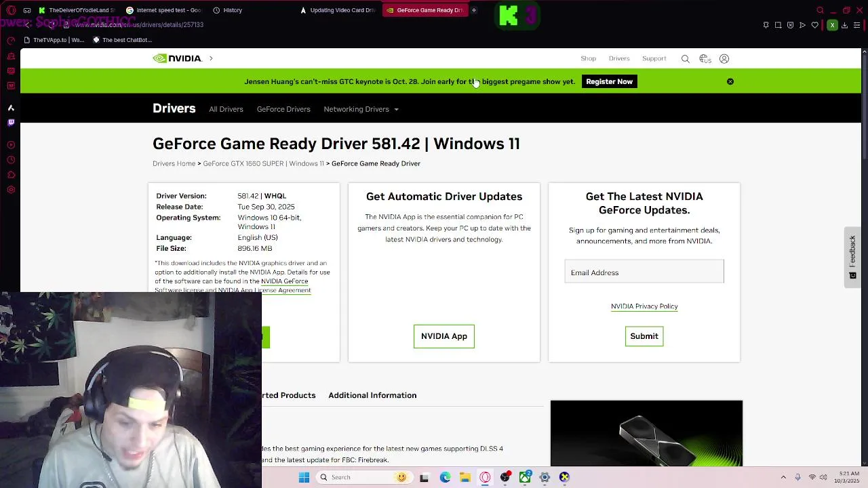Screen dimensions: 868x488
Task: Launch Microsoft Edge from taskbar
Action: coord(445,477)
